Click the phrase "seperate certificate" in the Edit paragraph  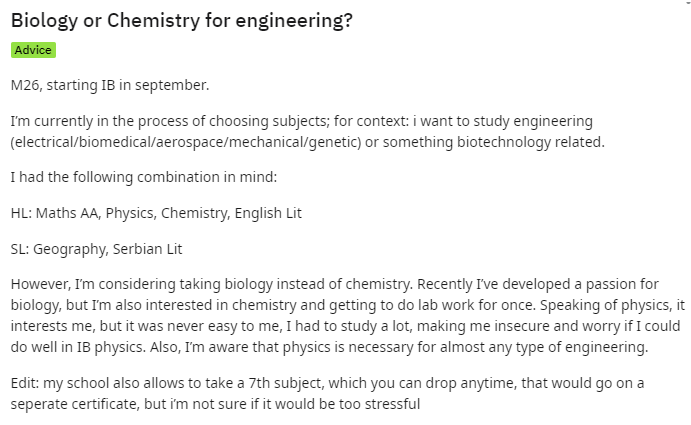[74, 404]
